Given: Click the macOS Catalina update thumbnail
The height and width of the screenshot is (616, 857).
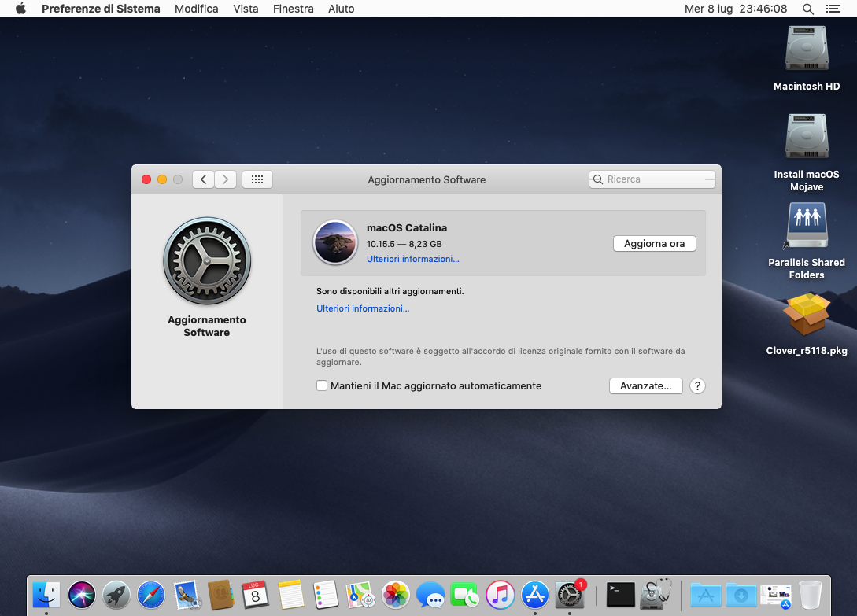Looking at the screenshot, I should [x=335, y=242].
